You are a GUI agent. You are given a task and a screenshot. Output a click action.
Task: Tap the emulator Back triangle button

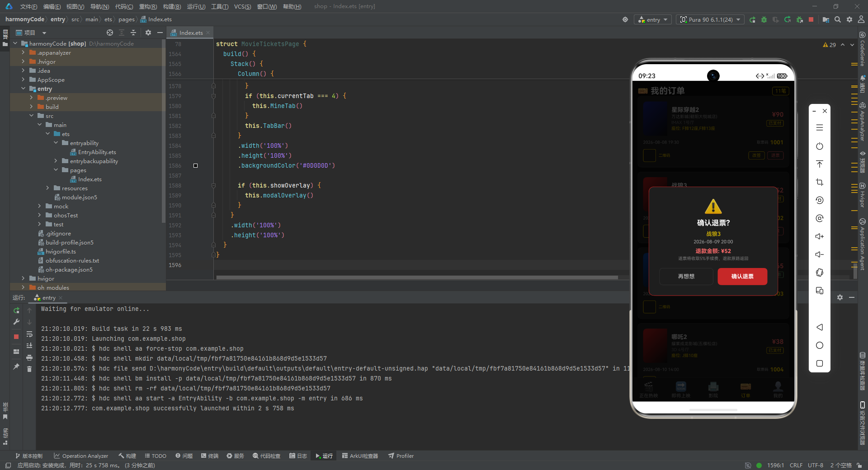(x=820, y=327)
